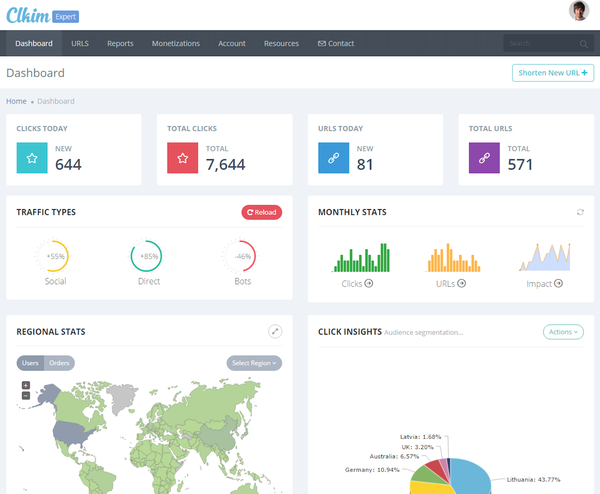Click the Social traffic circular gauge
600x494 pixels.
click(54, 256)
